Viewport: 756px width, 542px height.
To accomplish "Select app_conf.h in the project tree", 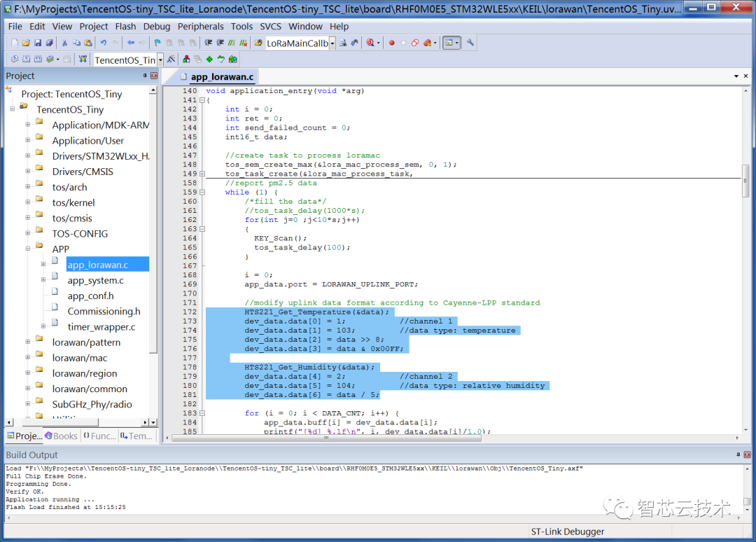I will [90, 296].
